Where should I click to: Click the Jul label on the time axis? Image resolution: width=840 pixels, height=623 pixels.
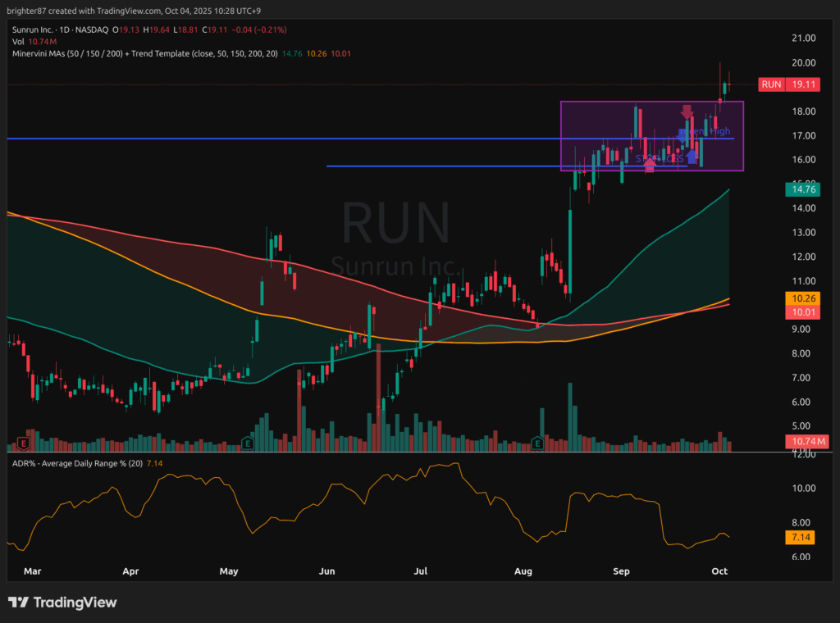(x=422, y=571)
